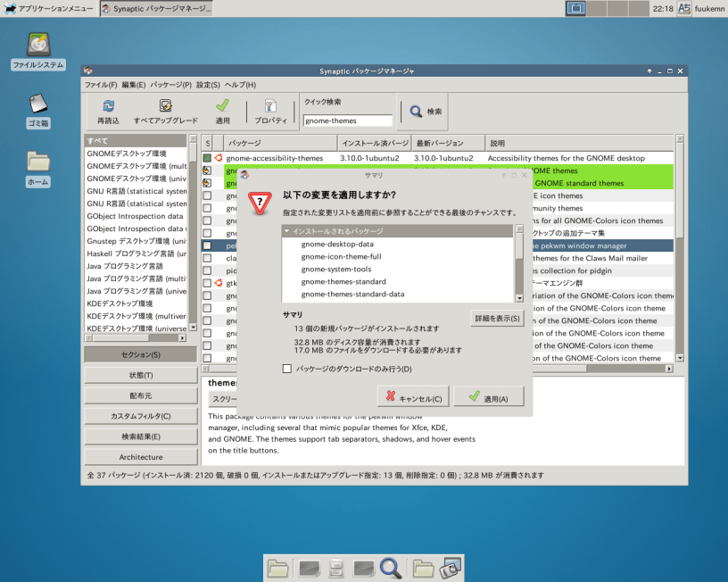This screenshot has height=582, width=728.
Task: Open the ゴミ箱 trash desktop icon
Action: click(38, 104)
